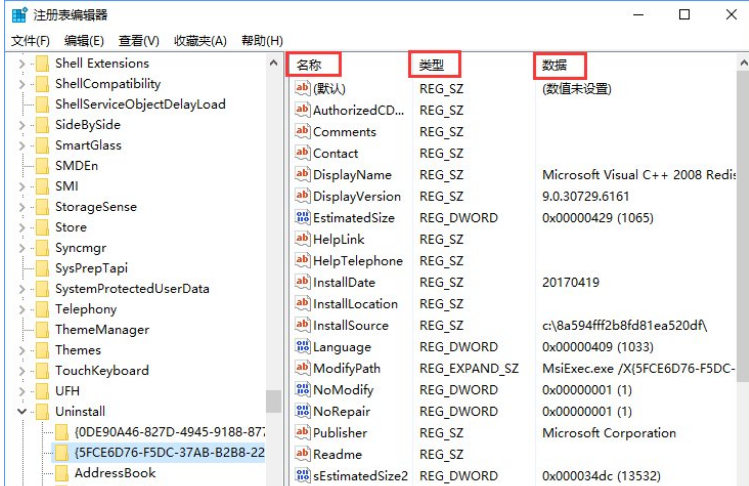Open the 查看(V) menu
Image resolution: width=749 pixels, height=486 pixels.
coord(139,41)
